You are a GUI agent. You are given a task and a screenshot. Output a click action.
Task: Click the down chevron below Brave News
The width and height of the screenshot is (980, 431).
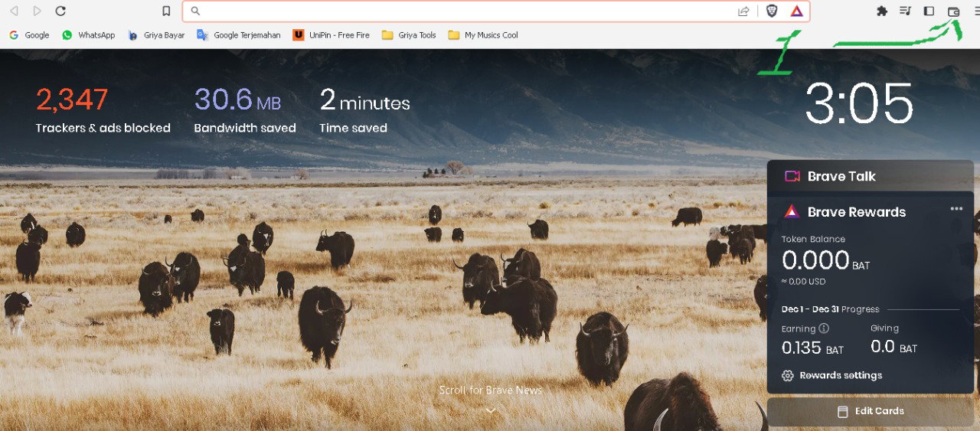491,410
